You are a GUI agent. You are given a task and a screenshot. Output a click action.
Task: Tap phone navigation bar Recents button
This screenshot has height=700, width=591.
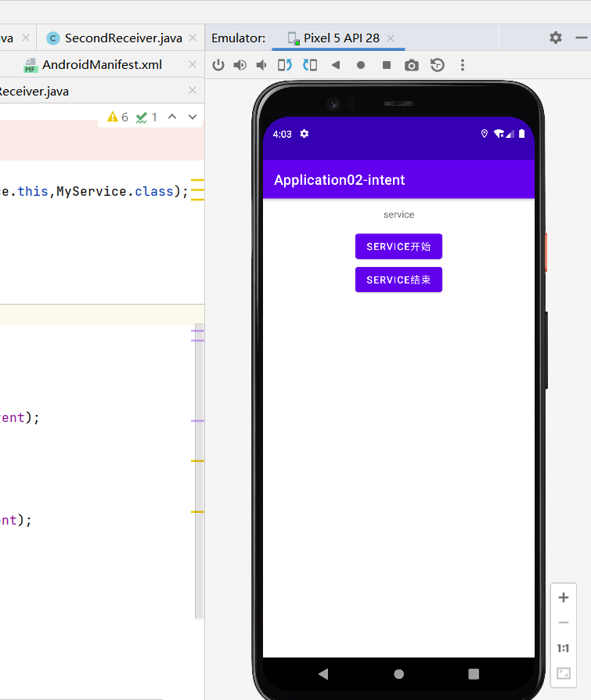point(474,673)
